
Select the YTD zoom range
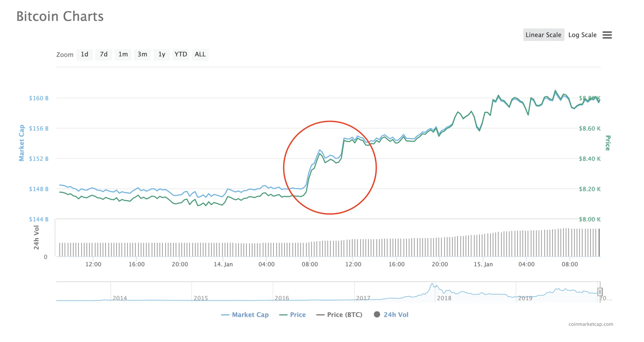coord(181,54)
